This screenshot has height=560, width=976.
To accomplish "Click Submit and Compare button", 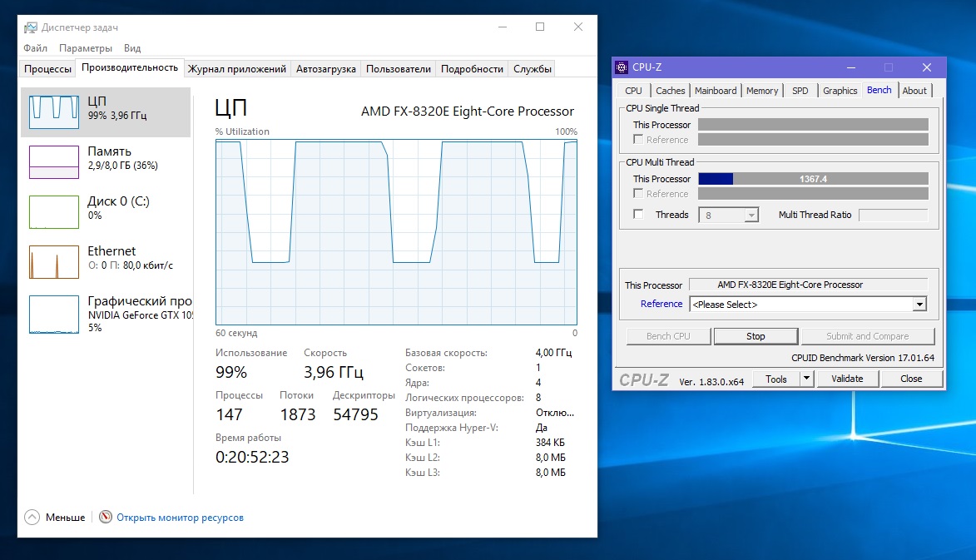I will (868, 336).
